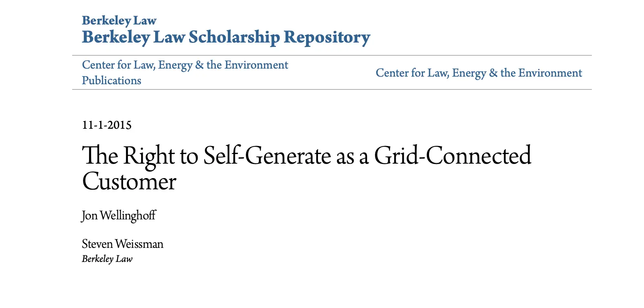
Task: Click the horizontal divider below the repository header
Action: click(x=332, y=55)
